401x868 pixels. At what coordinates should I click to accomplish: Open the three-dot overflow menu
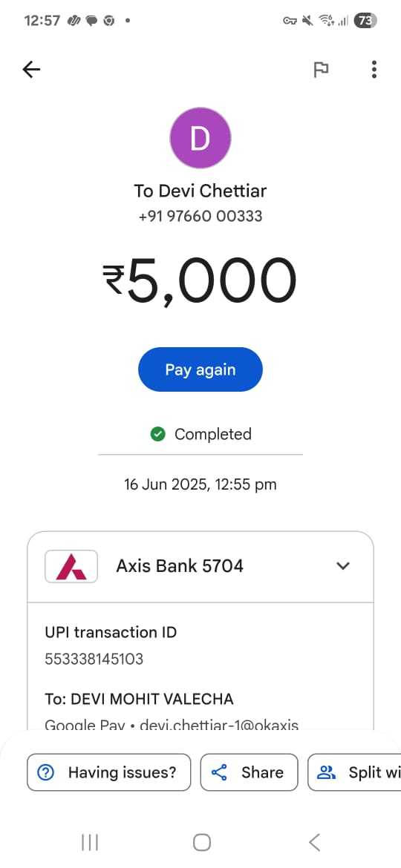click(x=374, y=70)
